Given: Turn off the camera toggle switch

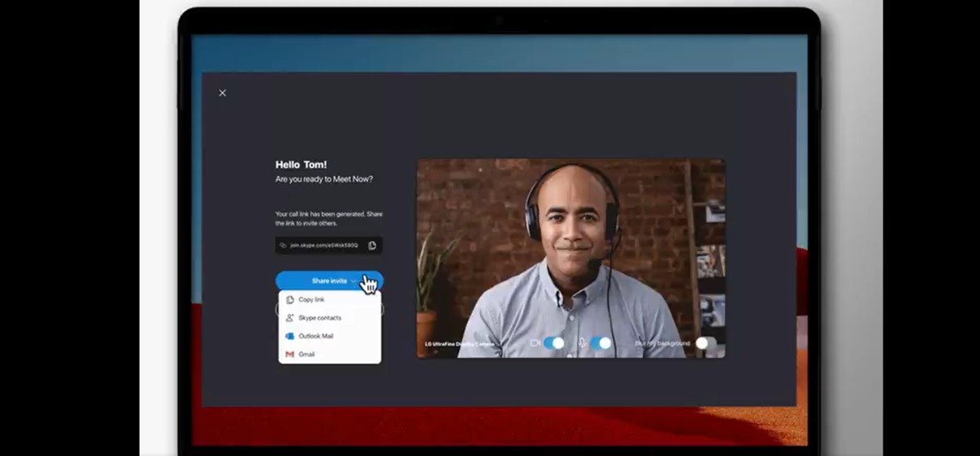Looking at the screenshot, I should point(554,343).
